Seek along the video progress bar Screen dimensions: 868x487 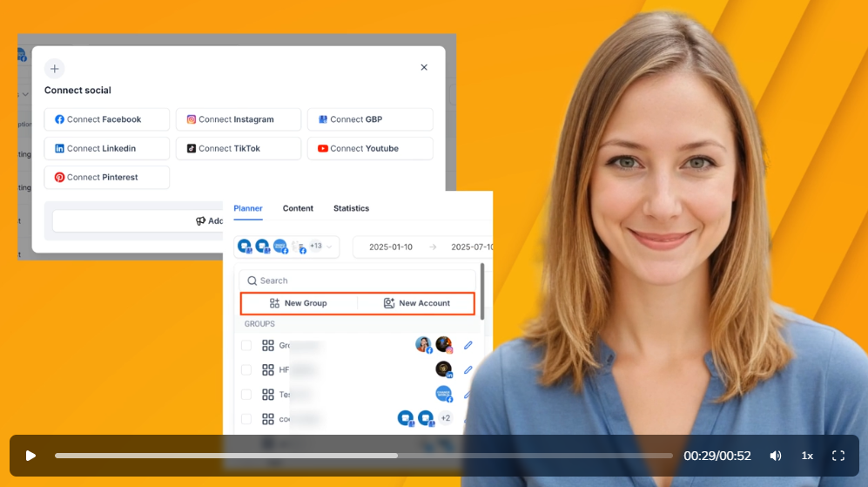(364, 456)
